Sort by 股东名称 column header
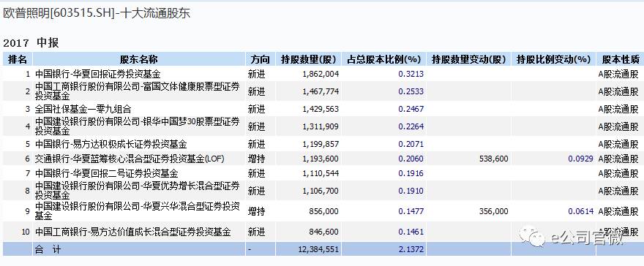Viewport: 644px width, 266px height. click(139, 59)
